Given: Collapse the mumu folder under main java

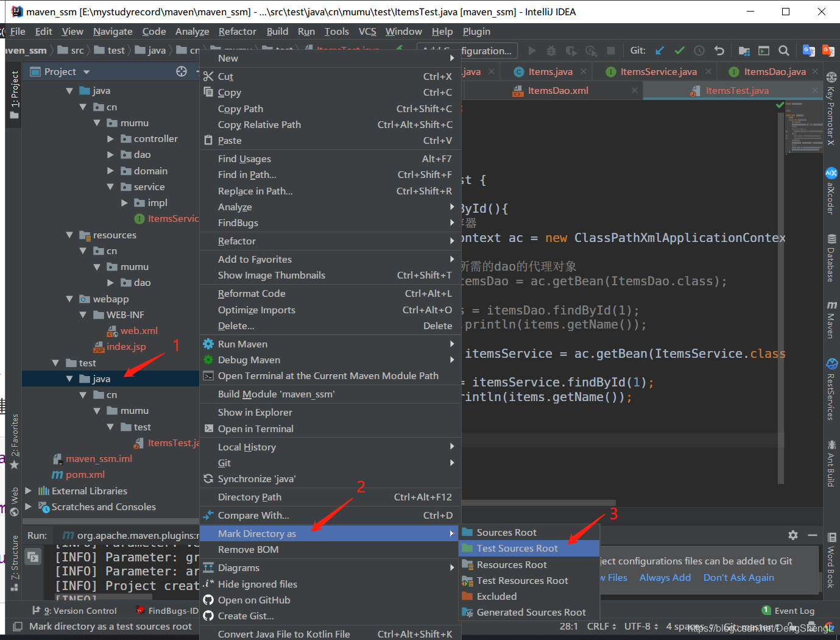Looking at the screenshot, I should pyautogui.click(x=97, y=123).
